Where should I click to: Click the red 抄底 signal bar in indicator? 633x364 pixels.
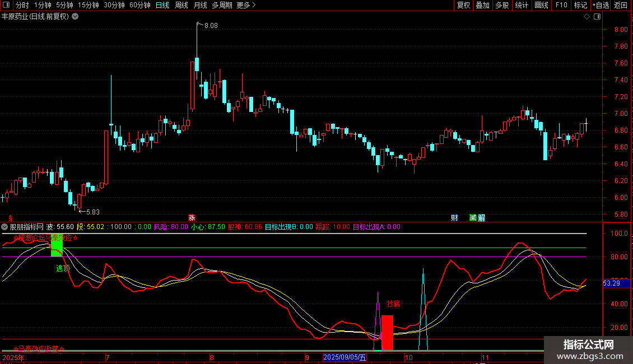click(387, 333)
